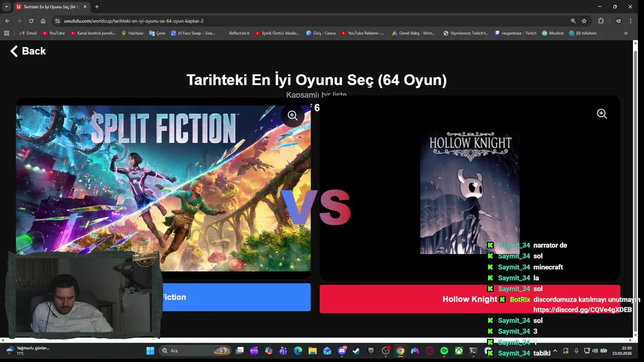
Task: Select the Hollow Knight cover artwork
Action: [470, 193]
